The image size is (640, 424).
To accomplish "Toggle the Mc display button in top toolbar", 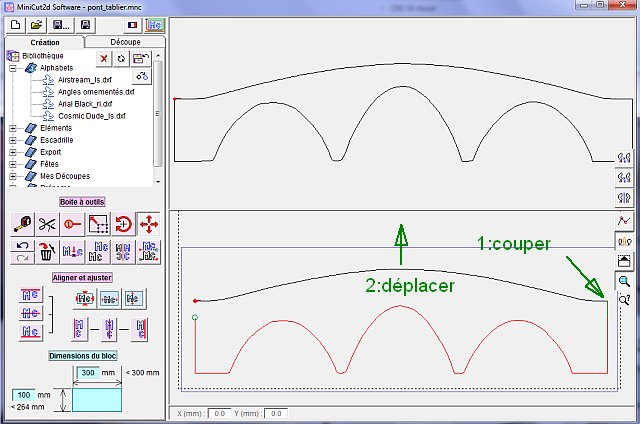I will [155, 25].
